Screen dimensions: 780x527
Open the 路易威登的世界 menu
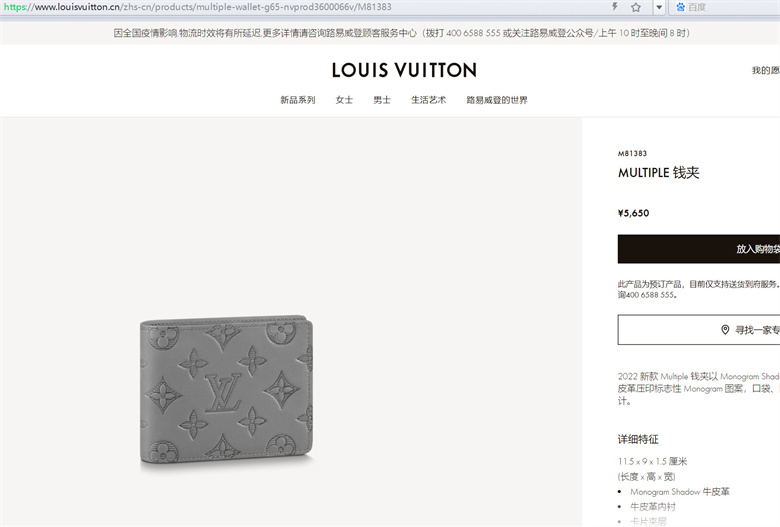pos(496,100)
